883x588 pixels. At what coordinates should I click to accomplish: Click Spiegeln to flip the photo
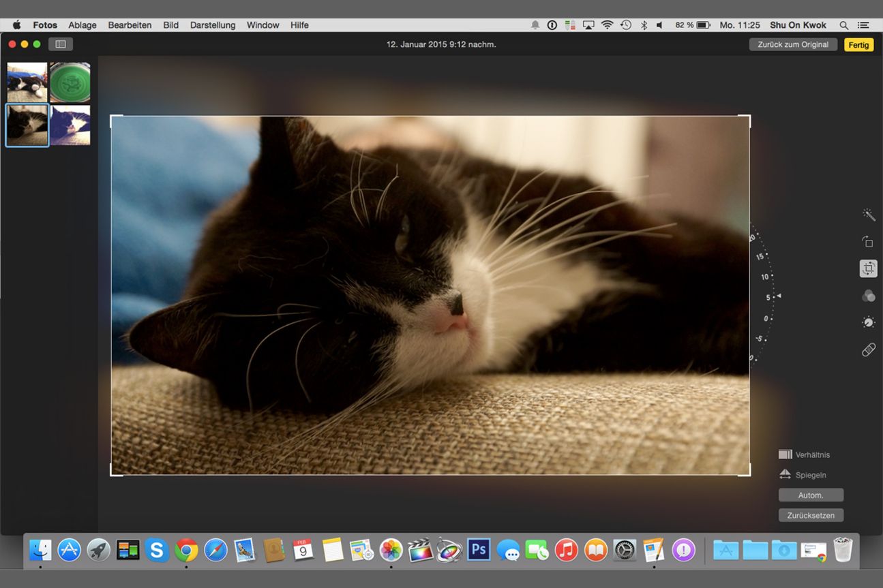(803, 475)
